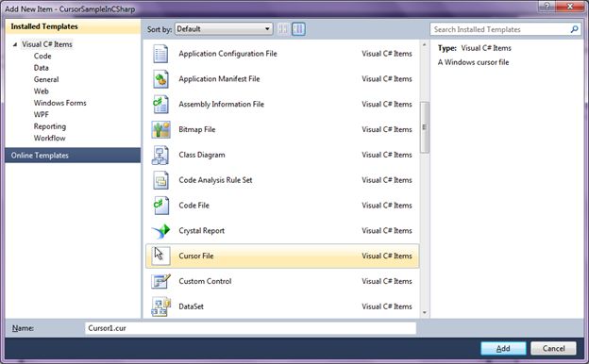589x364 pixels.
Task: Click the scrollbar down arrow
Action: (425, 312)
